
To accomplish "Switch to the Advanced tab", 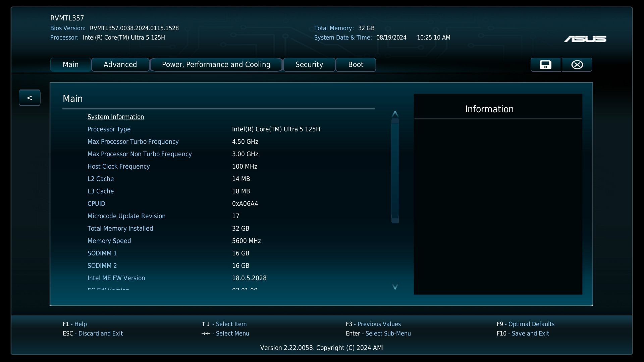I will (x=120, y=65).
